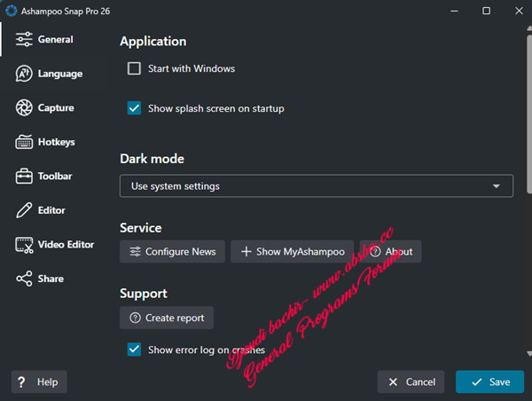Switch to the Hotkeys tab label
The height and width of the screenshot is (401, 532).
pos(57,142)
